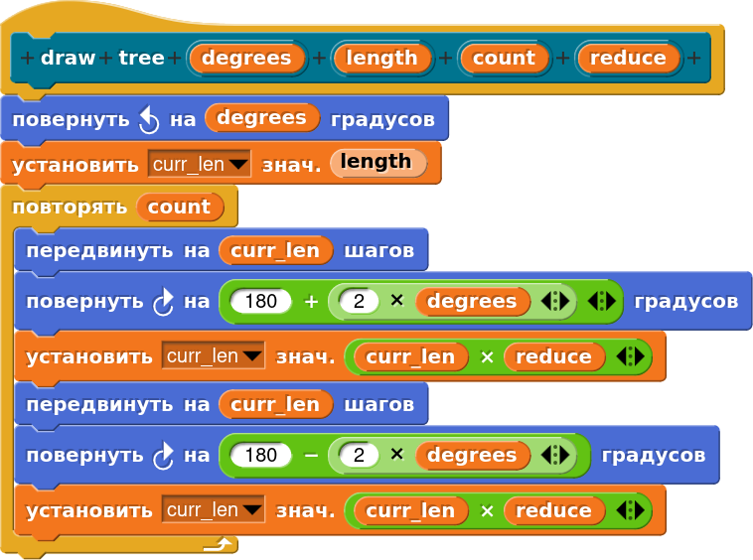Screen dimensions: 753x560
Task: Click the plus sign before the word draw
Action: (27, 58)
